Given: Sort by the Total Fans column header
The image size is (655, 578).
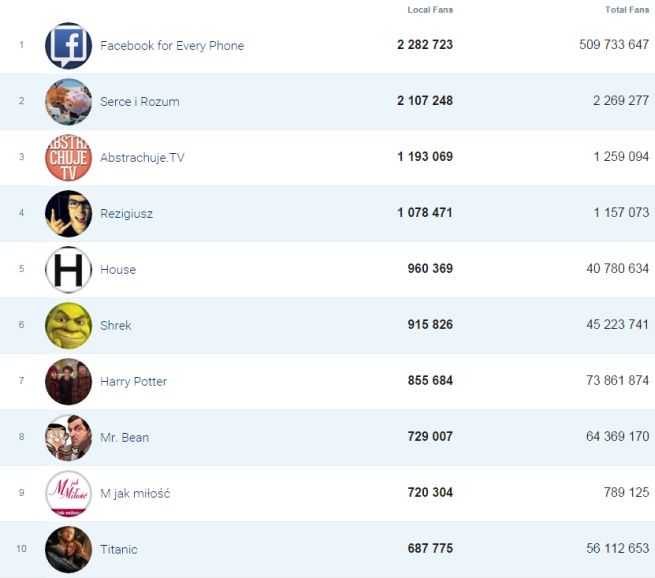Looking at the screenshot, I should click(x=627, y=10).
